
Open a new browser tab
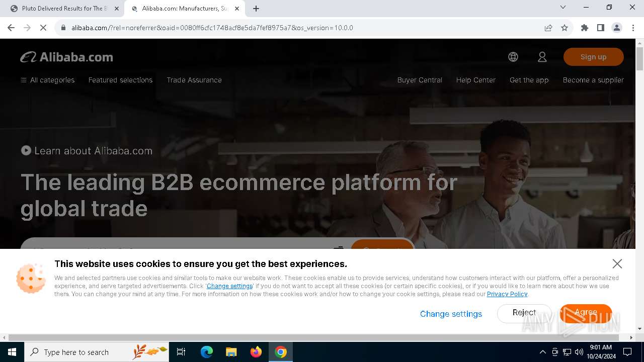click(256, 9)
